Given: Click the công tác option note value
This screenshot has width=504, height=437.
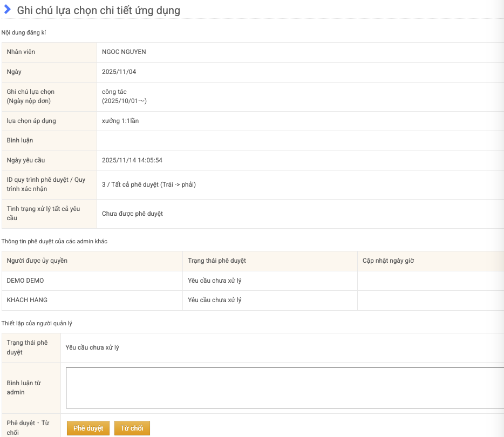Looking at the screenshot, I should click(x=114, y=92).
